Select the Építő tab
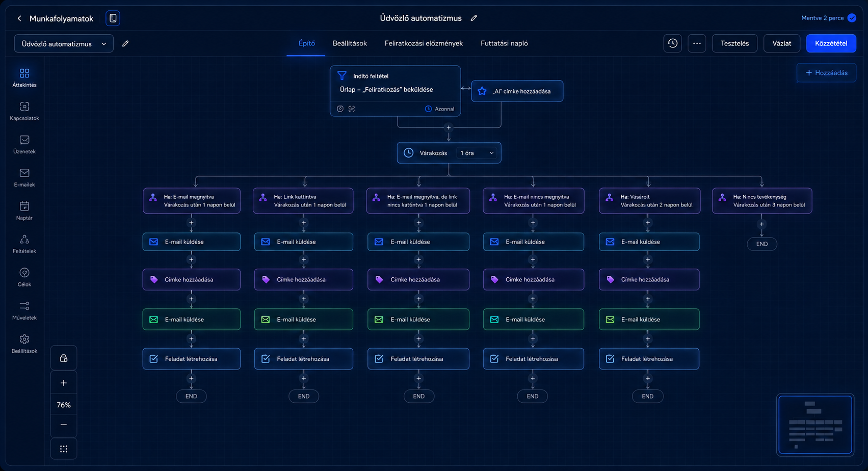This screenshot has width=868, height=471. [x=306, y=43]
